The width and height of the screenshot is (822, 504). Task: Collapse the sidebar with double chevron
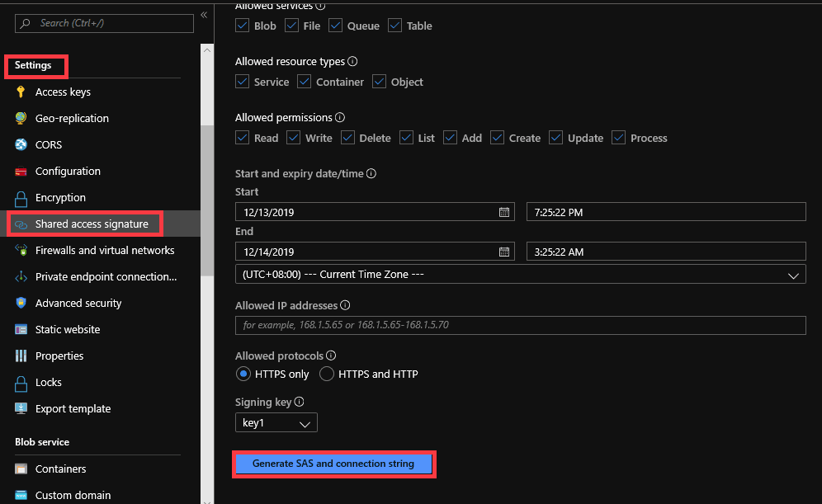click(204, 15)
